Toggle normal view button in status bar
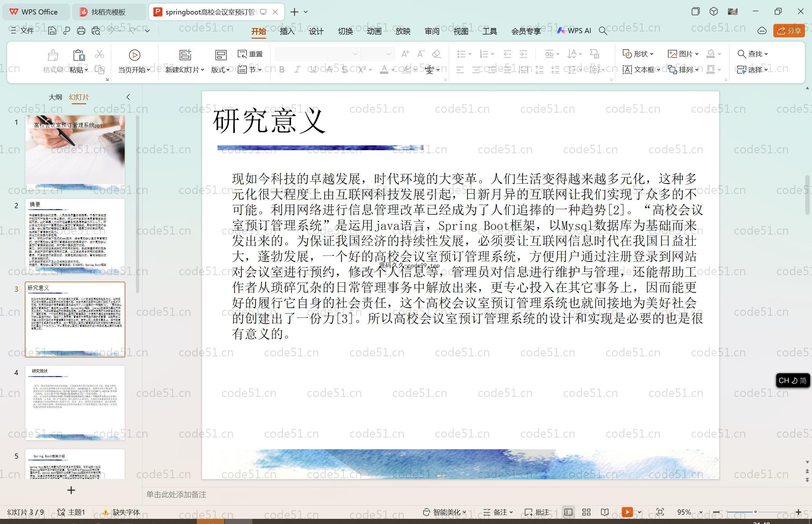Image resolution: width=812 pixels, height=524 pixels. 568,512
